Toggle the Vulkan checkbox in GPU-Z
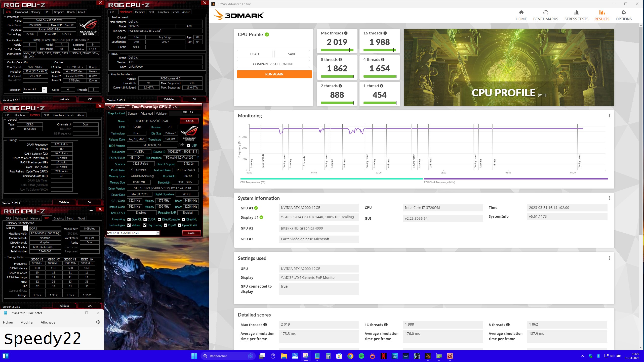Screen dimensions: 644x362 tap(129, 225)
